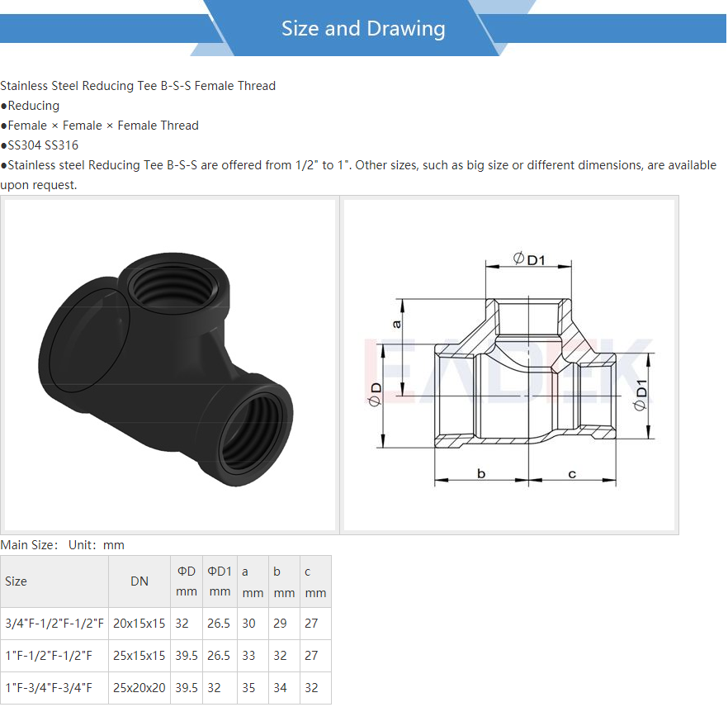
Task: Click the ΦD1 value '32' in 25x20x20 row
Action: coord(220,687)
